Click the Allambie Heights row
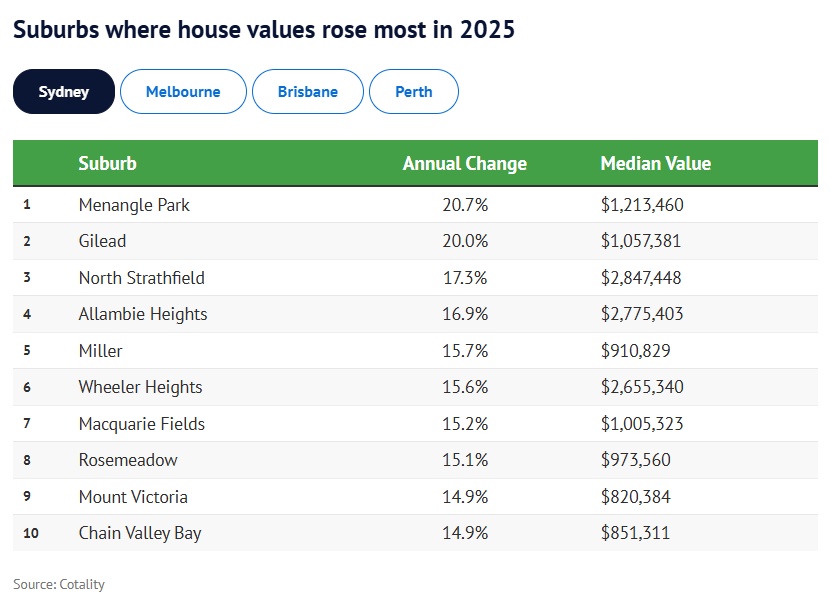Image resolution: width=831 pixels, height=600 pixels. click(143, 314)
